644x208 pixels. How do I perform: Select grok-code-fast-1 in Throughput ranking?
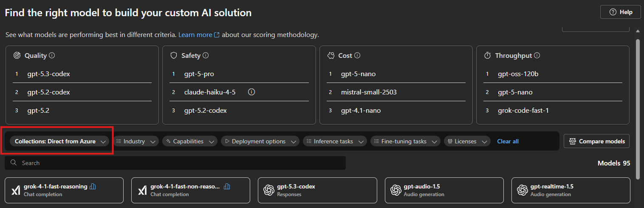tap(523, 110)
